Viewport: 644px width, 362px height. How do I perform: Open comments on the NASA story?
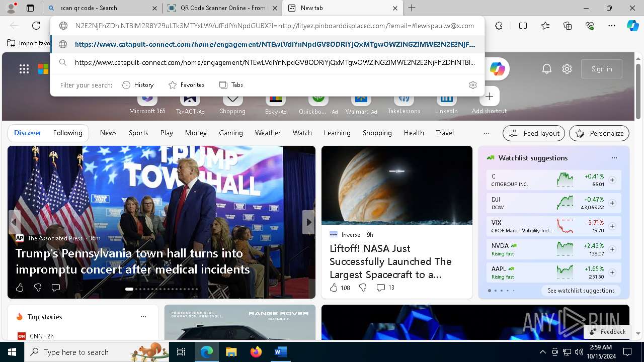385,288
